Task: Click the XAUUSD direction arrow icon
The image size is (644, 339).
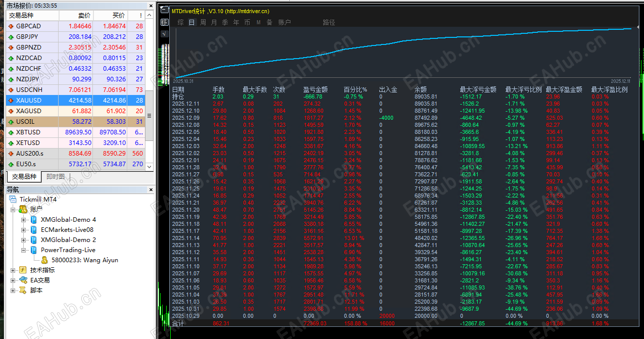Action: click(12, 101)
